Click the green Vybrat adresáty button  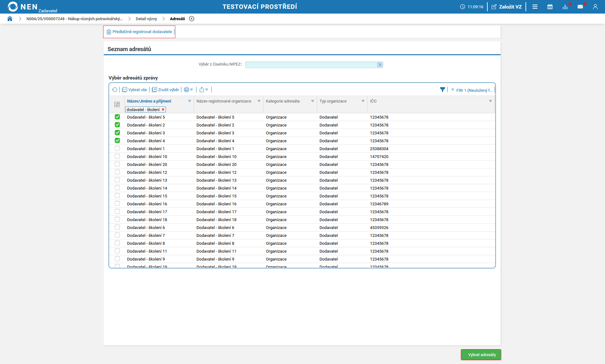pyautogui.click(x=481, y=355)
